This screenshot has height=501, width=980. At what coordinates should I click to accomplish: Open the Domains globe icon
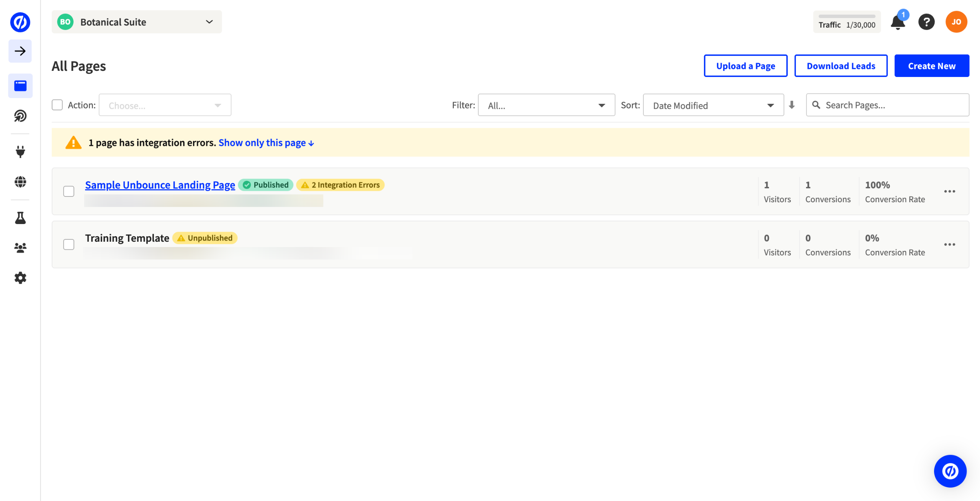click(20, 182)
